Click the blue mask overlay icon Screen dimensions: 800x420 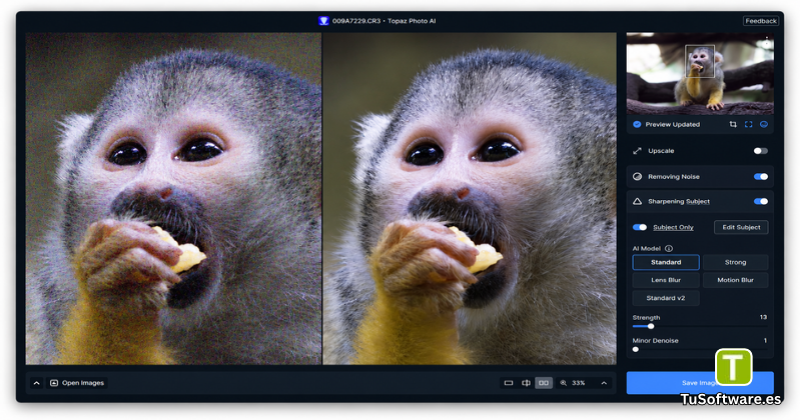(x=764, y=125)
